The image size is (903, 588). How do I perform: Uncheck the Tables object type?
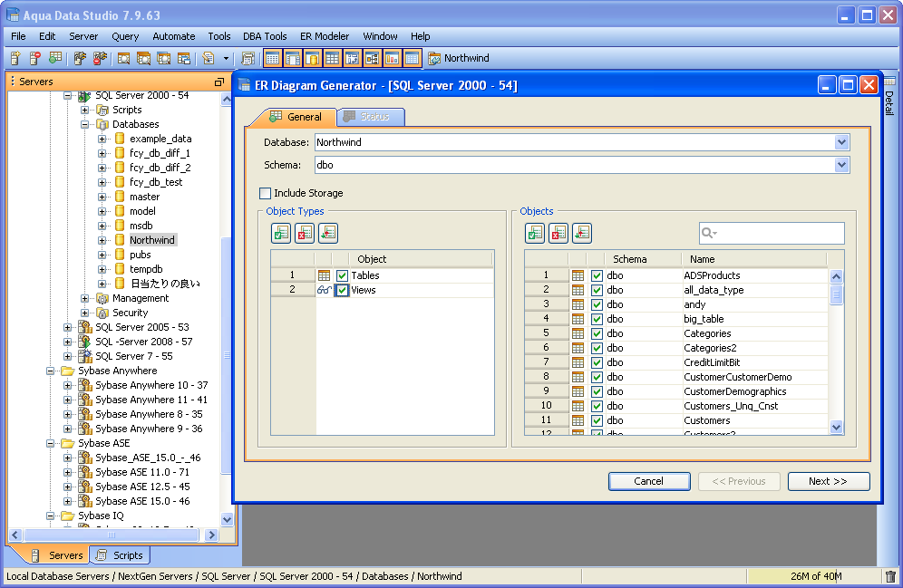(342, 275)
